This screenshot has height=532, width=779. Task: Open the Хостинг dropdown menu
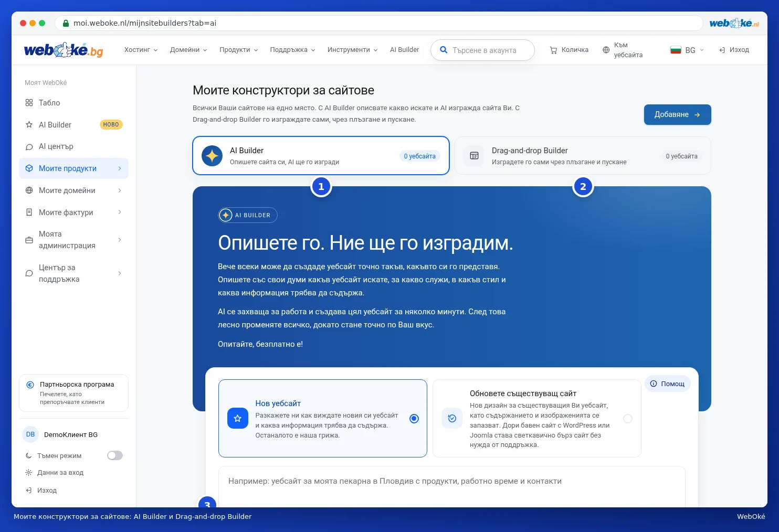(x=141, y=50)
